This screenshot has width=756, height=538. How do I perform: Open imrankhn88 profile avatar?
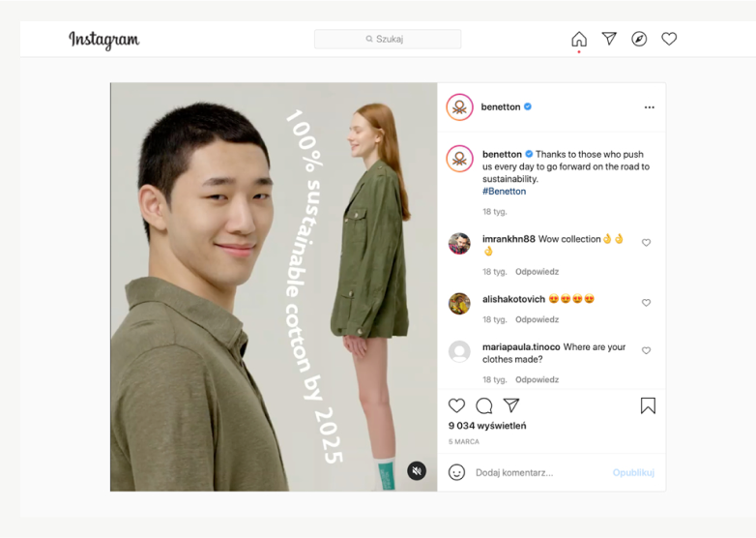tap(459, 243)
